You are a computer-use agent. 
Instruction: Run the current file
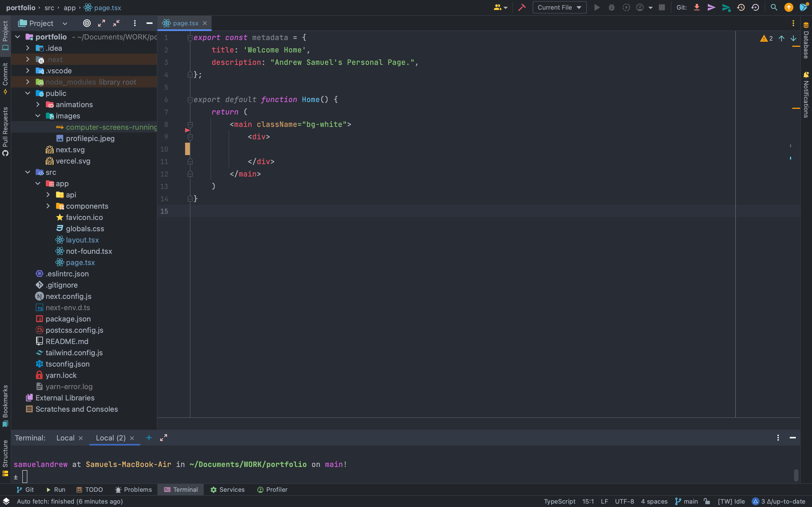(597, 7)
